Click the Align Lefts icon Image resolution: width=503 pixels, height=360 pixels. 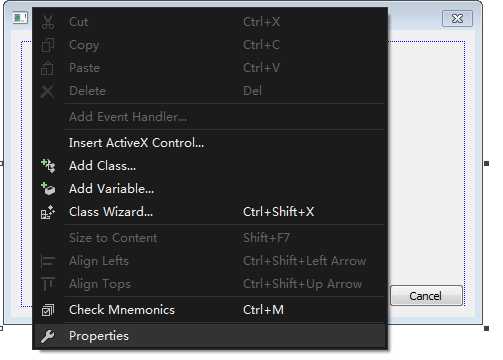coord(48,261)
